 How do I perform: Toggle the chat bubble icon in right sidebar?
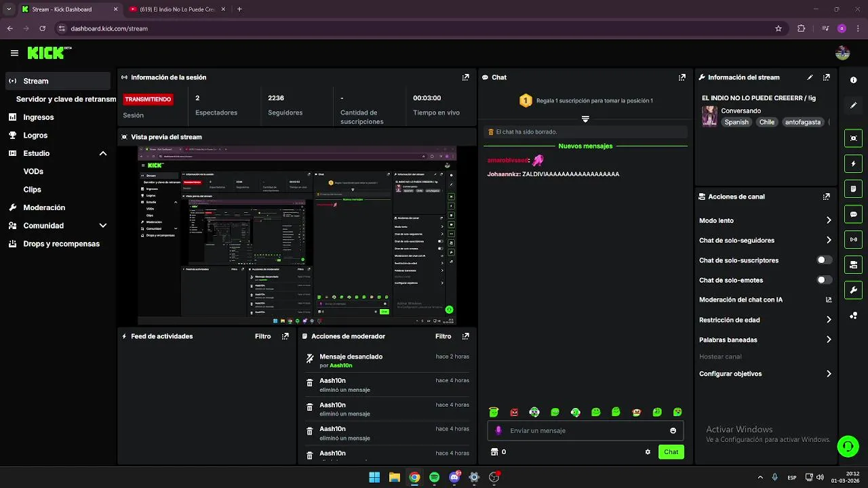point(853,214)
